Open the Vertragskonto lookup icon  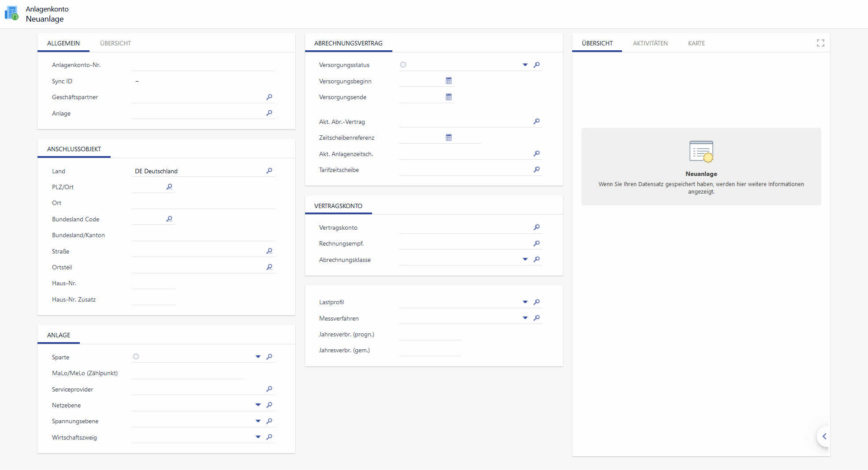point(536,228)
